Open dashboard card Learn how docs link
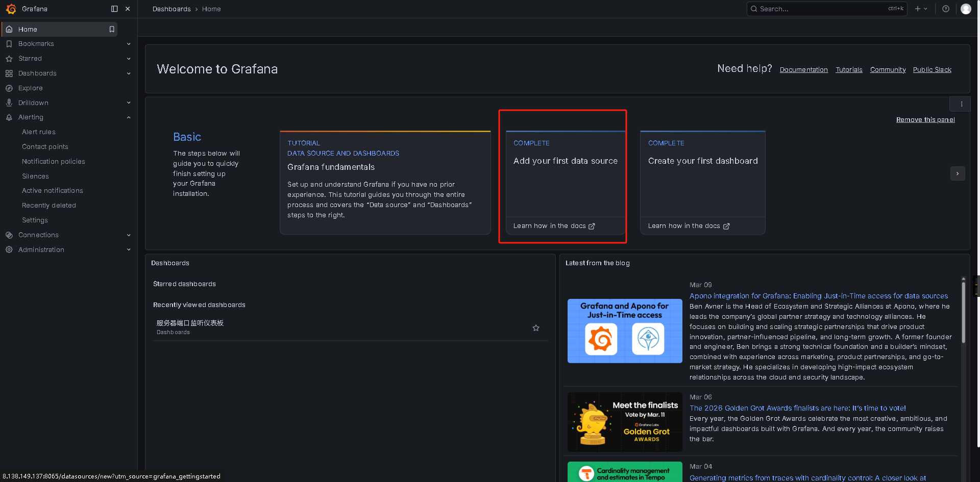Viewport: 980px width, 482px height. pyautogui.click(x=689, y=226)
